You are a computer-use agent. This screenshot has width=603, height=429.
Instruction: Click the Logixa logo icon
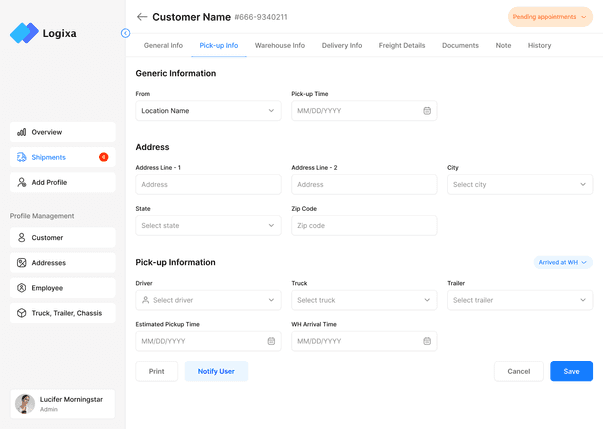[x=24, y=33]
